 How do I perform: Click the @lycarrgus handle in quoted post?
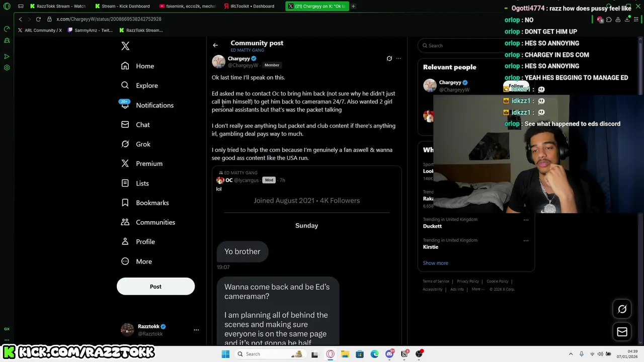(x=246, y=180)
